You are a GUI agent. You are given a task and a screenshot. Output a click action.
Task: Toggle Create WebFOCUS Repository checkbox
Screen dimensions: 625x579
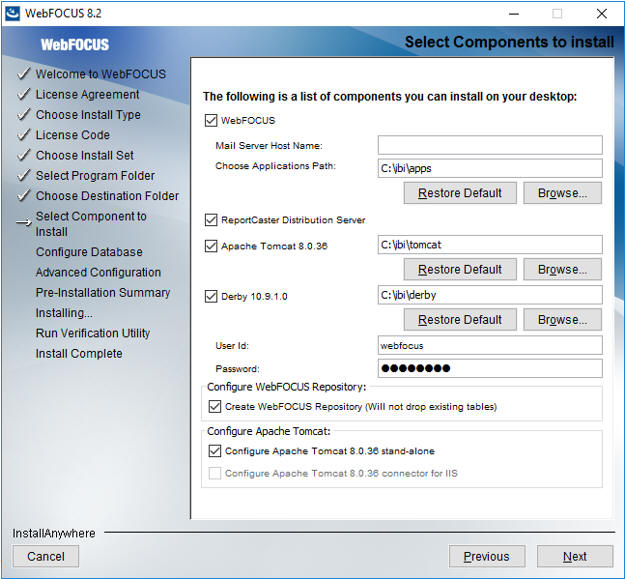(x=215, y=406)
